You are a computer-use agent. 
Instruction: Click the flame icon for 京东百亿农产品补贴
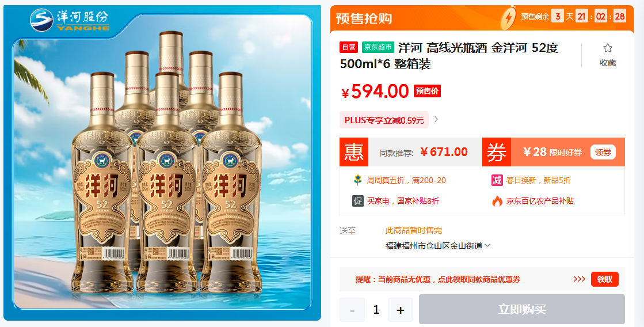(497, 201)
